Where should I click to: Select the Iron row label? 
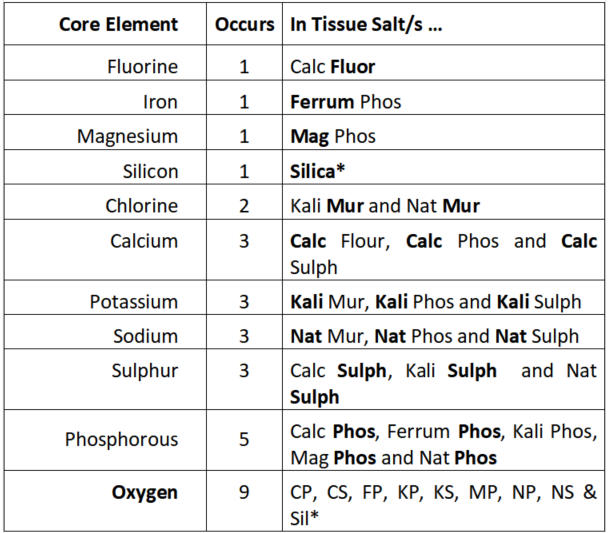click(x=160, y=102)
